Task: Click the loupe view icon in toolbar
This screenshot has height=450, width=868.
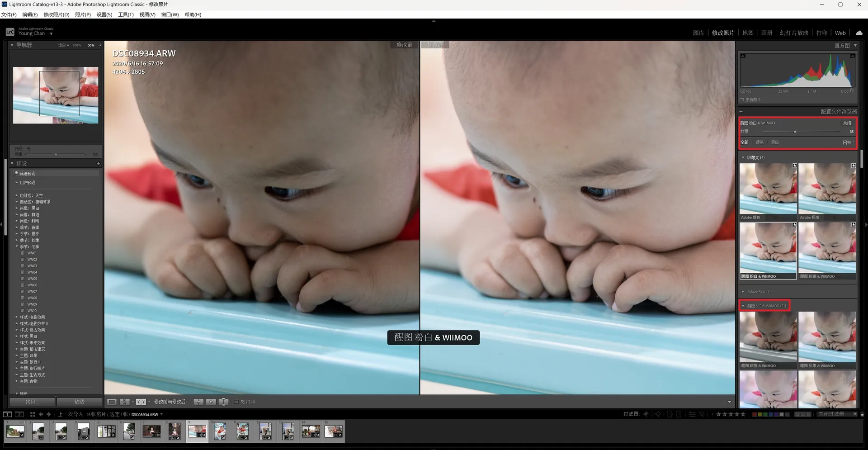Action: tap(112, 402)
